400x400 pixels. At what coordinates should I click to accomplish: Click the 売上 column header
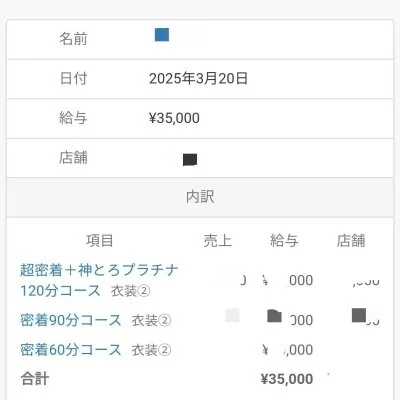click(218, 241)
